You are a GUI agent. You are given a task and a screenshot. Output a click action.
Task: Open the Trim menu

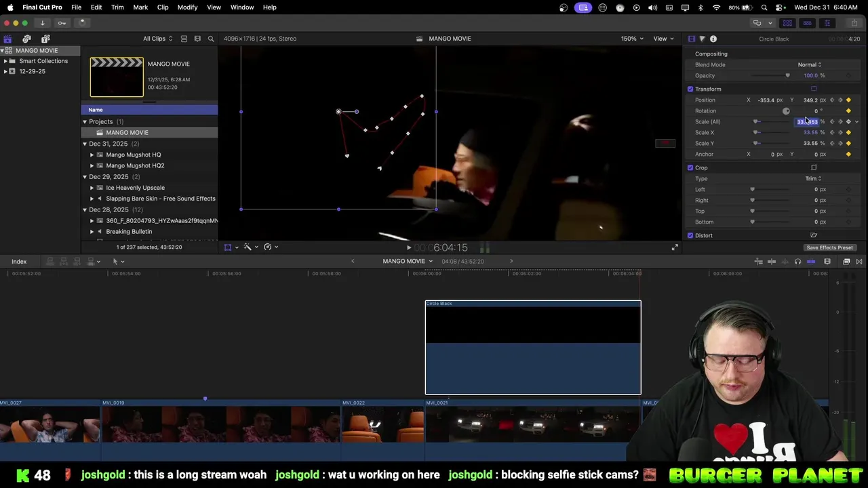pyautogui.click(x=117, y=7)
